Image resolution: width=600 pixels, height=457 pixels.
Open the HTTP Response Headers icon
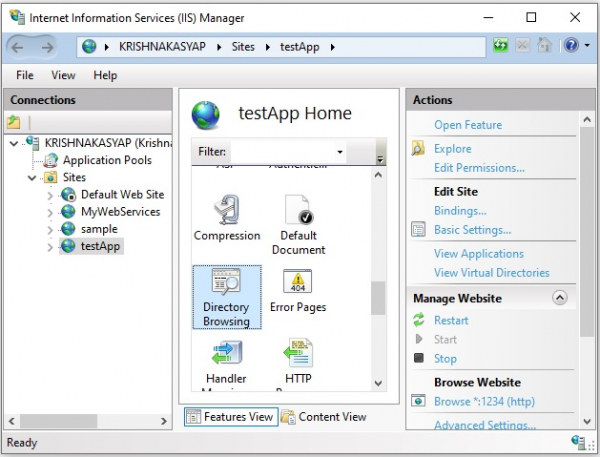298,353
